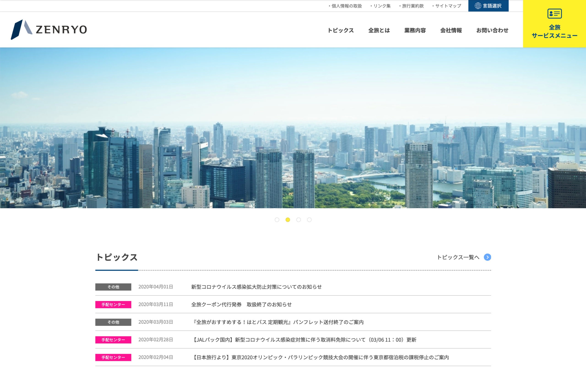Expand the 業務内容 navigation menu
The height and width of the screenshot is (392, 586).
[x=415, y=30]
